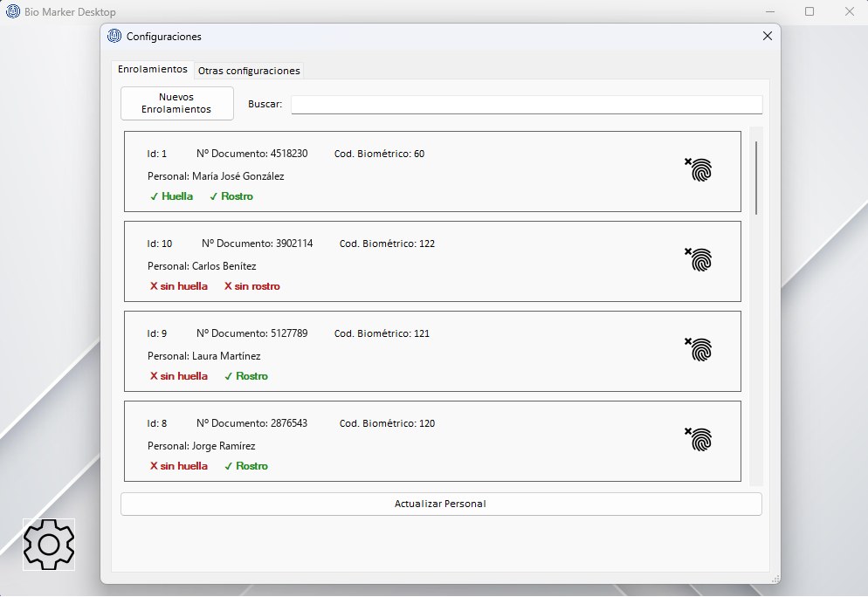This screenshot has height=597, width=868.
Task: Click document number 5127789
Action: pos(289,333)
